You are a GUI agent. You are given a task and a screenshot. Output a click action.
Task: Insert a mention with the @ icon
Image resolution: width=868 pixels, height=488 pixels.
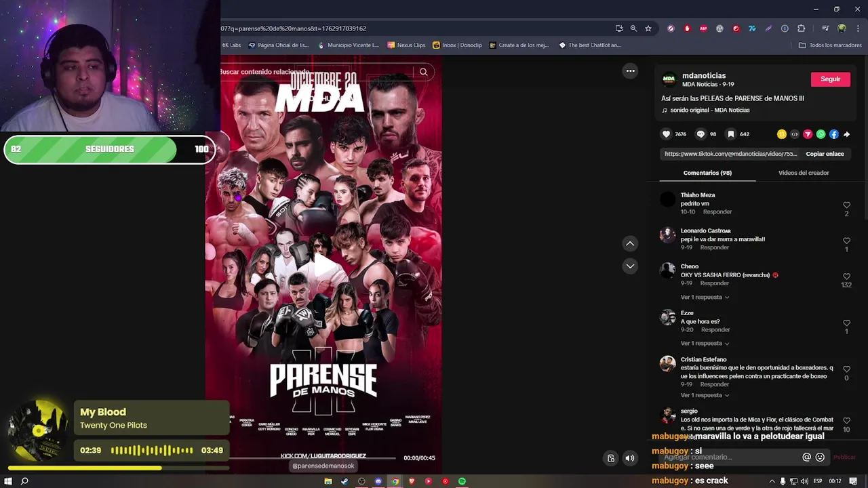806,457
